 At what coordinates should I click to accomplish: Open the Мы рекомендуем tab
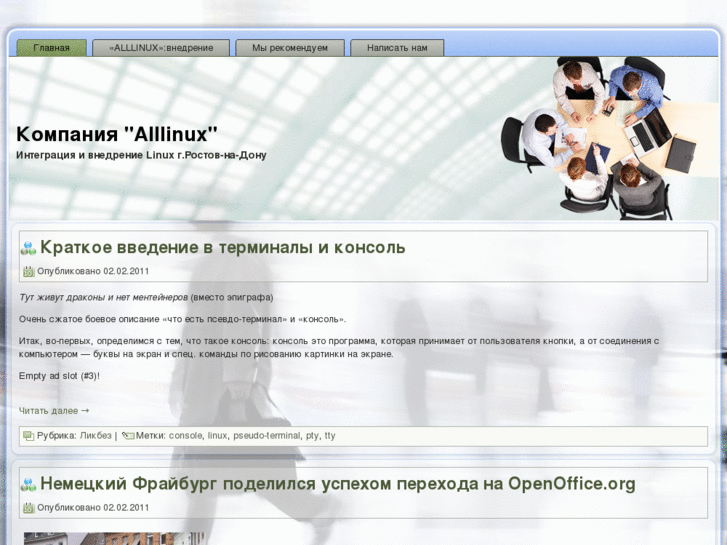point(290,48)
